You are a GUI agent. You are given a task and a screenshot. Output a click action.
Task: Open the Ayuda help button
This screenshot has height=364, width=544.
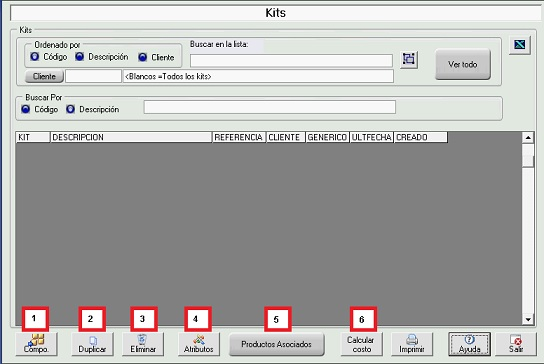coord(469,344)
